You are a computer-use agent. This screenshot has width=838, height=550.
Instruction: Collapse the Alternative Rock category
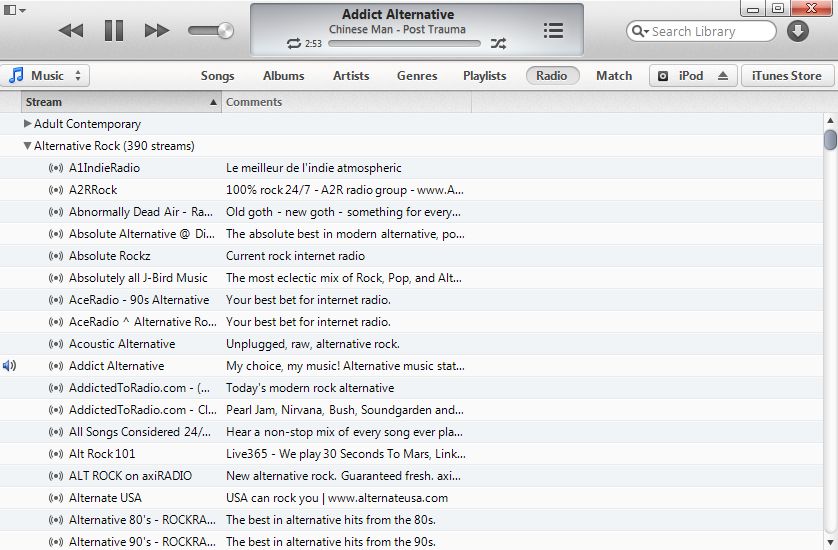[x=27, y=146]
